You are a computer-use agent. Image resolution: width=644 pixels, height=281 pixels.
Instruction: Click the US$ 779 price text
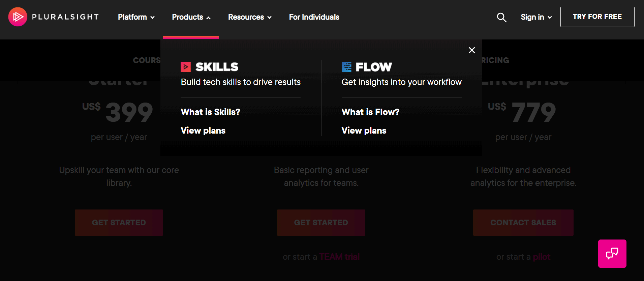pyautogui.click(x=522, y=112)
